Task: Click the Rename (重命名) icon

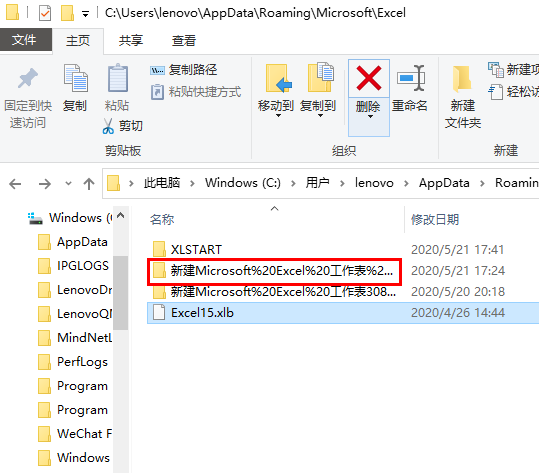Action: tap(411, 78)
